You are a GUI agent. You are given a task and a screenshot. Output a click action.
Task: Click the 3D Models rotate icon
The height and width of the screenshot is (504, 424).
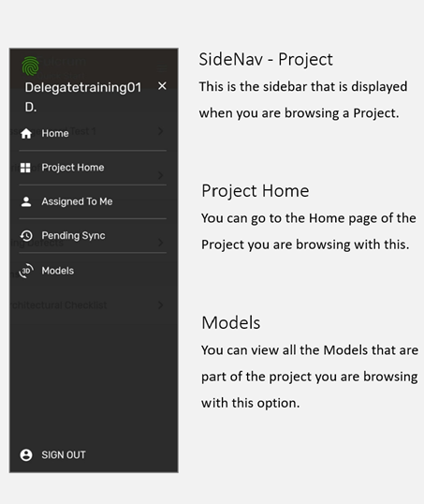pyautogui.click(x=26, y=271)
